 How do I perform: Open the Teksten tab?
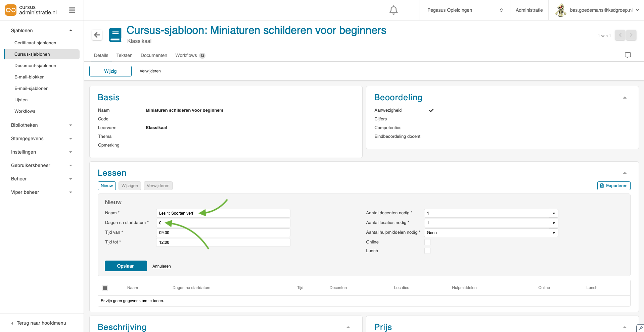click(124, 55)
